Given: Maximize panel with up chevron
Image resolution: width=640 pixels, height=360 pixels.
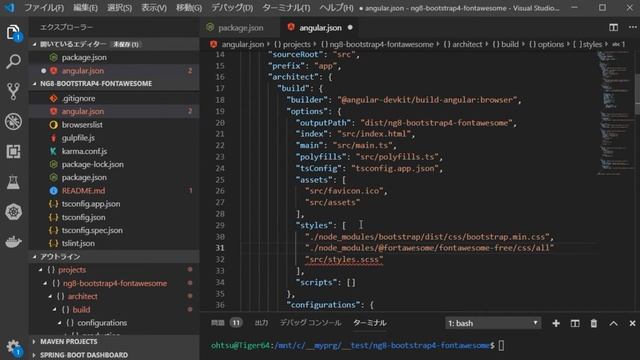Looking at the screenshot, I should pos(613,323).
